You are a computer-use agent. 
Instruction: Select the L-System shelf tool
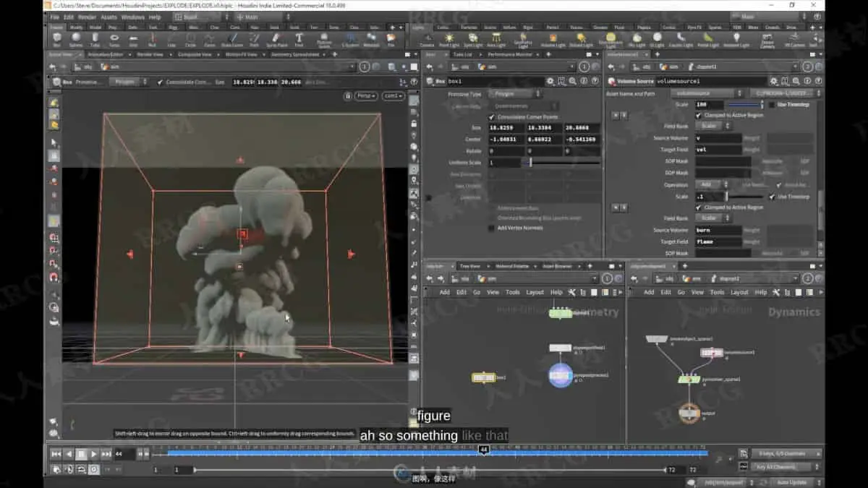point(352,39)
